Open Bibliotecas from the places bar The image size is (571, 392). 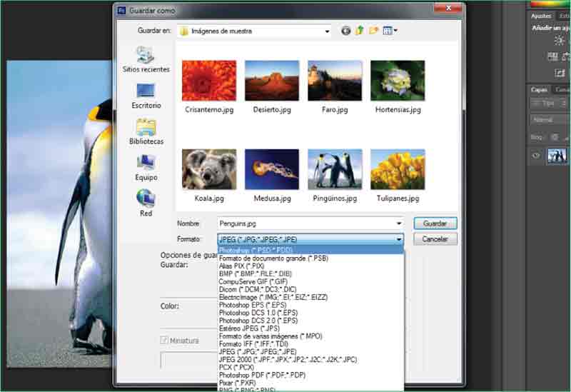(146, 131)
